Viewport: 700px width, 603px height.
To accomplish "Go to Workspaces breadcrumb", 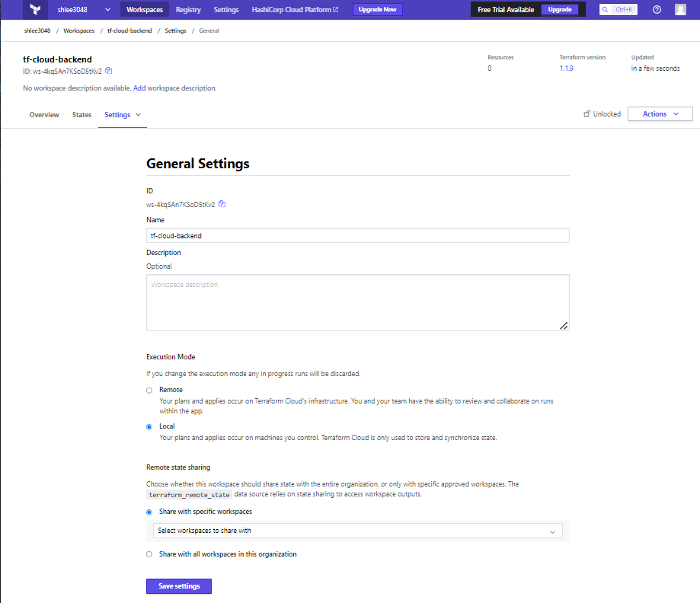I will tap(78, 30).
